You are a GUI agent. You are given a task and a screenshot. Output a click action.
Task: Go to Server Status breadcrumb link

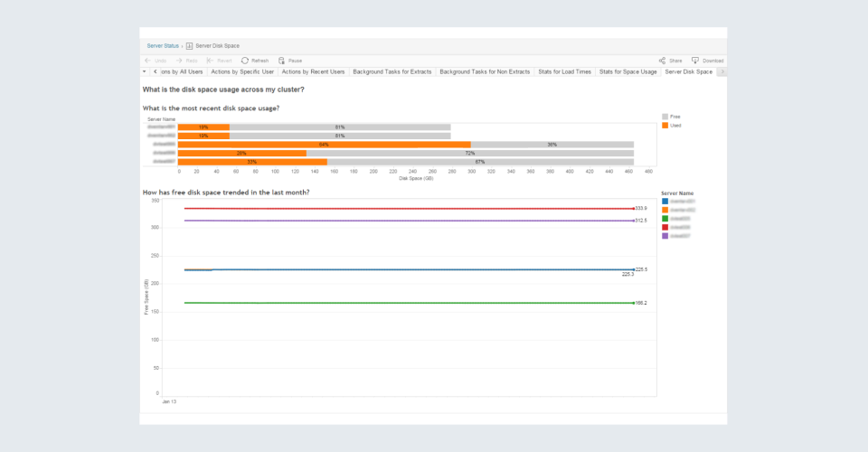[x=162, y=45]
